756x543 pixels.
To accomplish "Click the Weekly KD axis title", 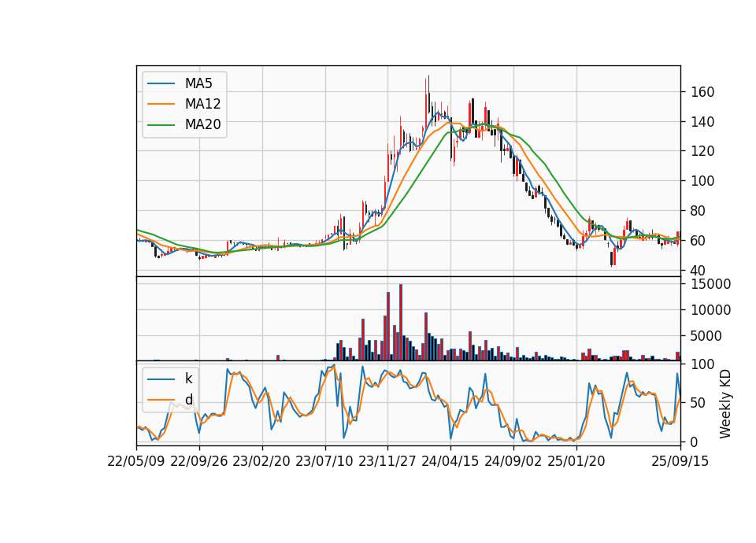I will [725, 404].
